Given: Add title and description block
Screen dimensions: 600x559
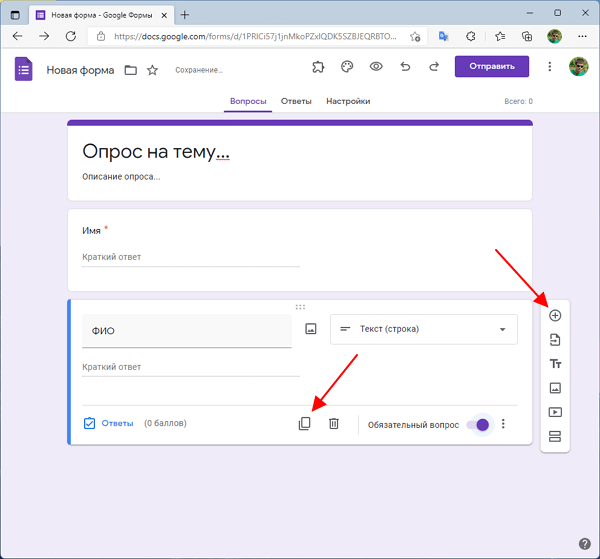Looking at the screenshot, I should (555, 363).
